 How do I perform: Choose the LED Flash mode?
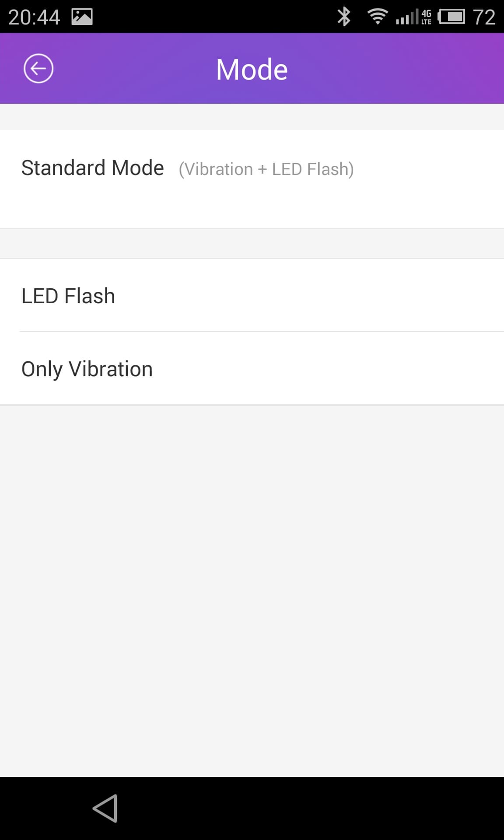tap(68, 296)
